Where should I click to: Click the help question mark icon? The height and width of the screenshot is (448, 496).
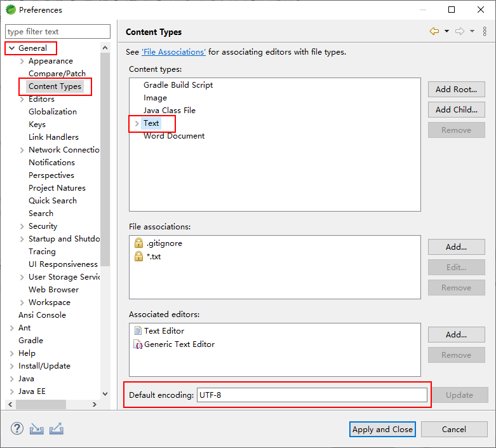coord(17,429)
